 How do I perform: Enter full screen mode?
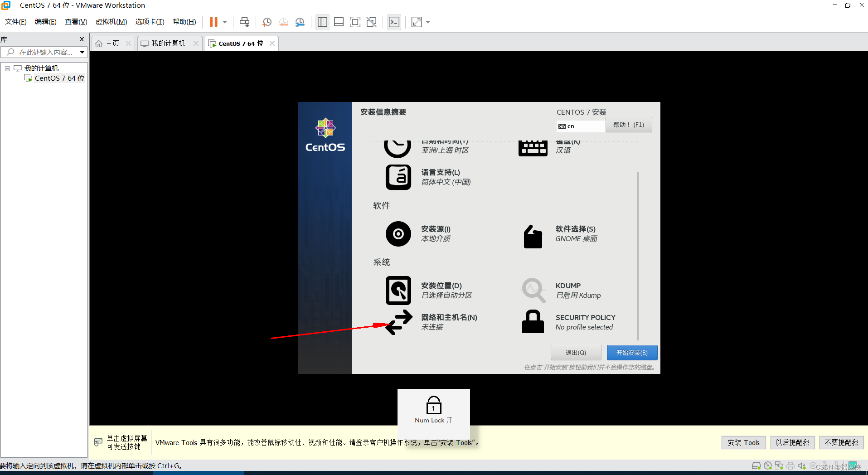pos(355,22)
